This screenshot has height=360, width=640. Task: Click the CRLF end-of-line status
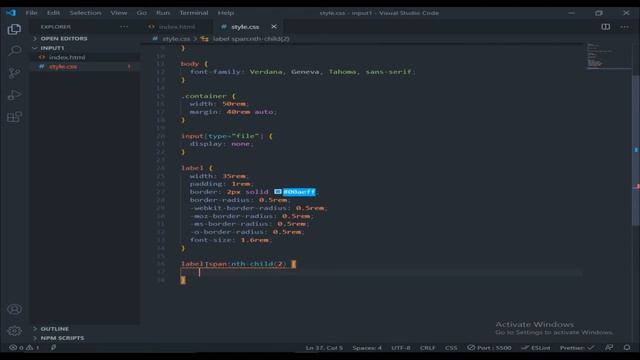click(x=427, y=348)
